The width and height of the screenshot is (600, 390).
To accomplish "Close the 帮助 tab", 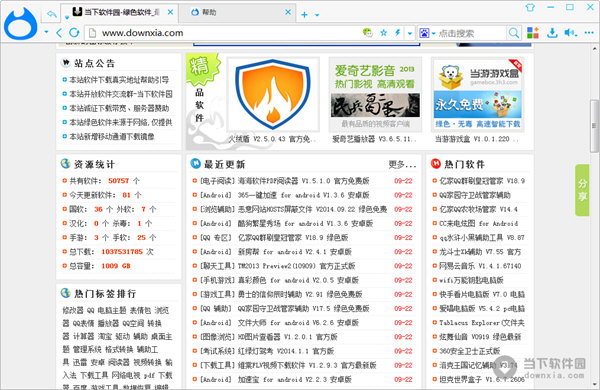I will pyautogui.click(x=288, y=12).
